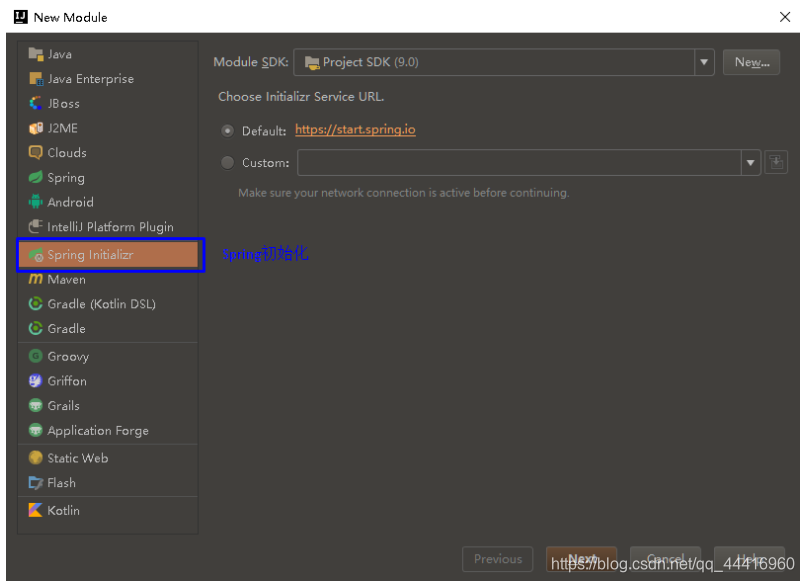The width and height of the screenshot is (805, 583).
Task: Click the Clouds speech-bubble icon
Action: coord(35,152)
